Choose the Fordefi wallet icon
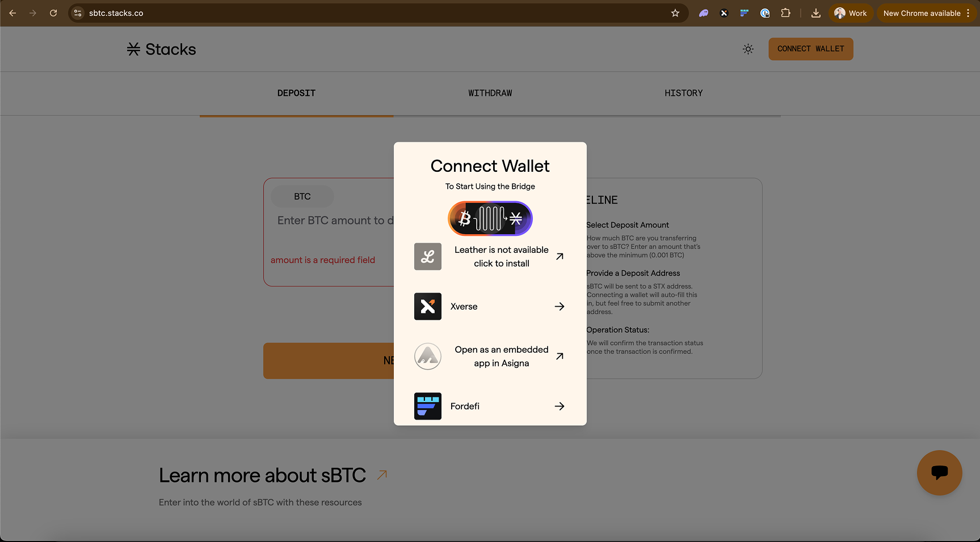Screen dimensions: 980x542 427,406
